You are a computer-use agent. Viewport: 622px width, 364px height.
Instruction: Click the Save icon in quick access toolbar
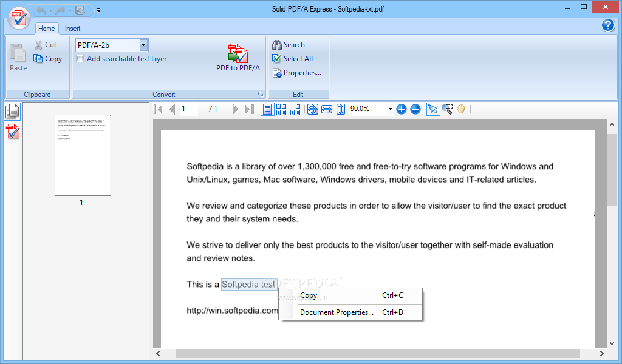click(x=81, y=11)
